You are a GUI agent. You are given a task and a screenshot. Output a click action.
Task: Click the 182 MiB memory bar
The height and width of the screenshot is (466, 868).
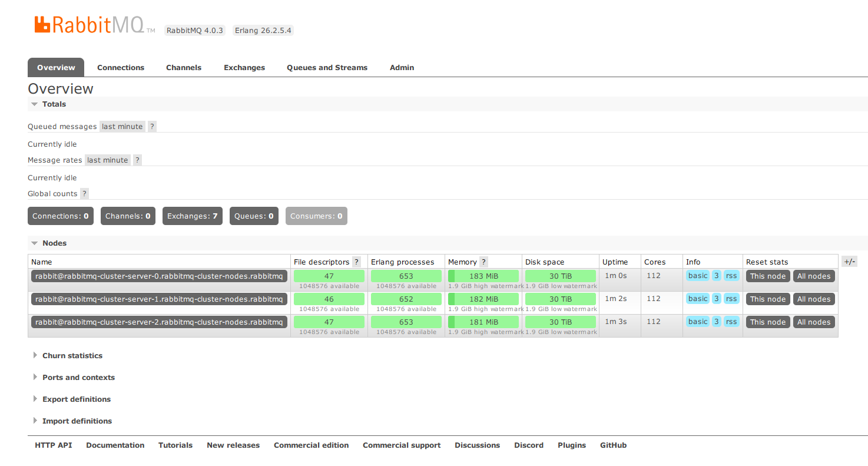pyautogui.click(x=483, y=299)
